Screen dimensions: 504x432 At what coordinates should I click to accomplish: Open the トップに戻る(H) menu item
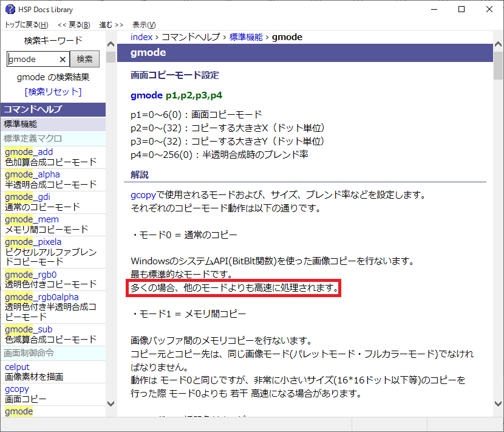click(x=27, y=25)
